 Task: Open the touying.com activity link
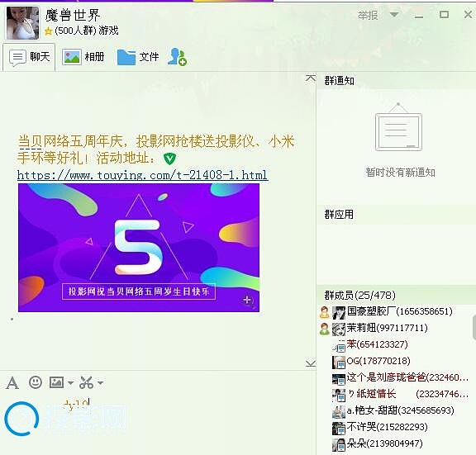[142, 175]
